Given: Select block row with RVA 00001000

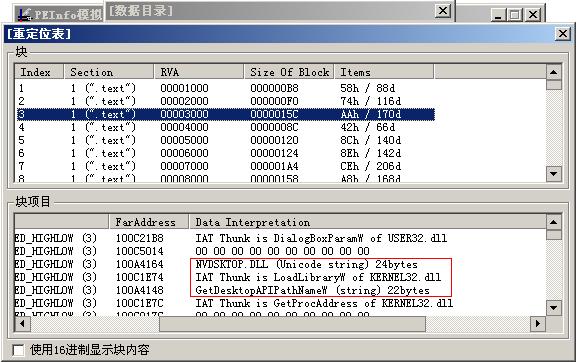Looking at the screenshot, I should (226, 88).
